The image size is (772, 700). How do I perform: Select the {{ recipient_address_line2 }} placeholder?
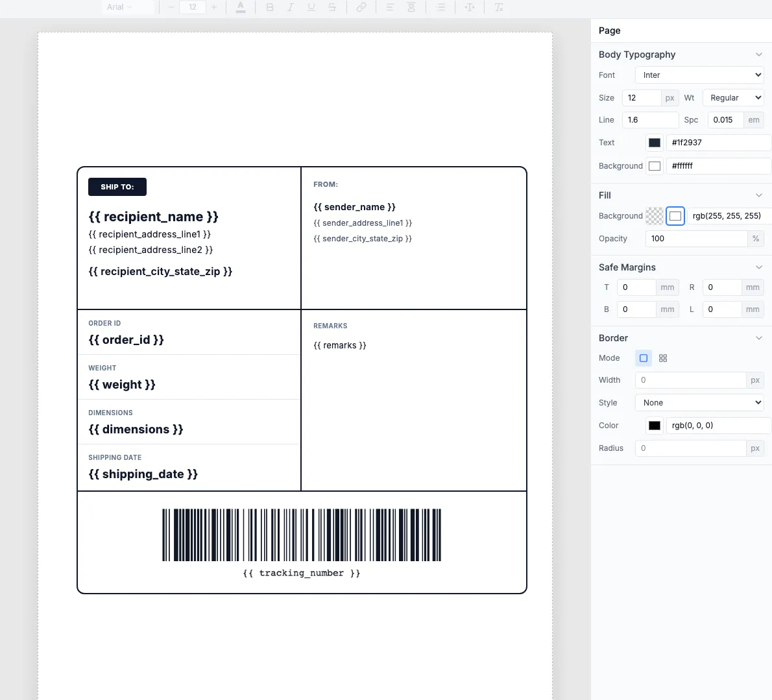tap(151, 250)
